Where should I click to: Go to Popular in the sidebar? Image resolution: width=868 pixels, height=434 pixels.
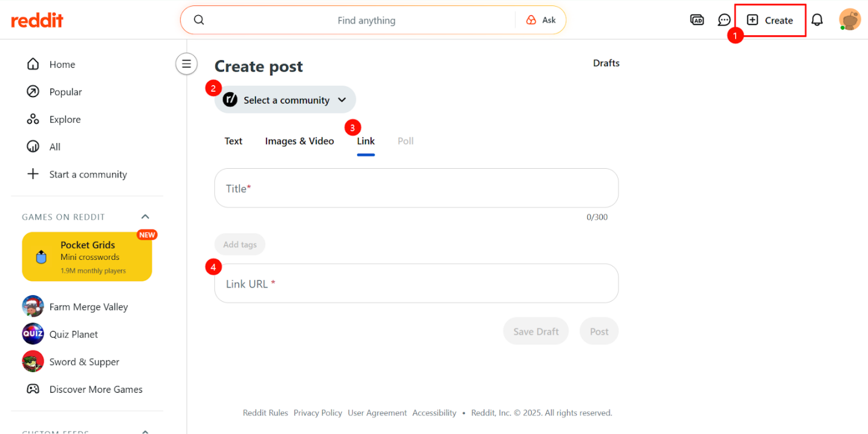tap(65, 92)
